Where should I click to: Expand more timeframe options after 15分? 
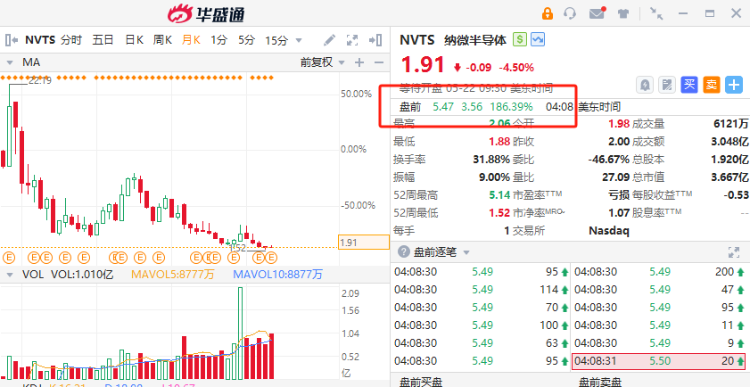[299, 41]
